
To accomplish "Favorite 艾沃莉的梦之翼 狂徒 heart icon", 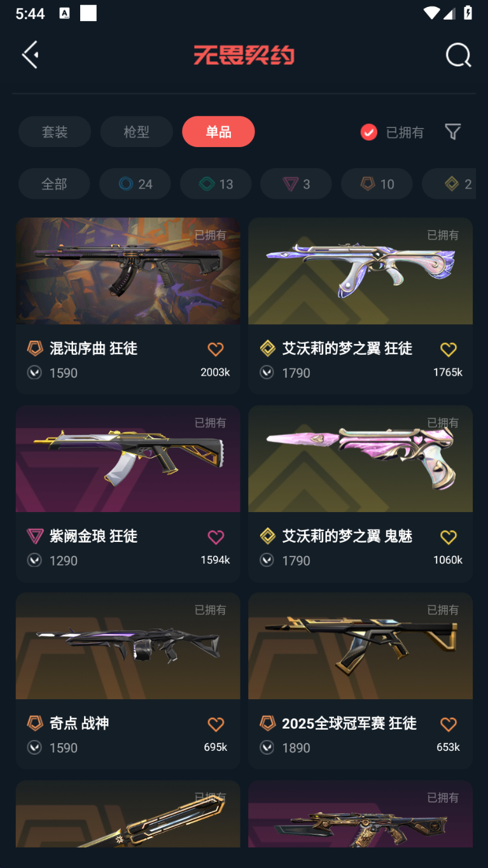I will pos(449,349).
